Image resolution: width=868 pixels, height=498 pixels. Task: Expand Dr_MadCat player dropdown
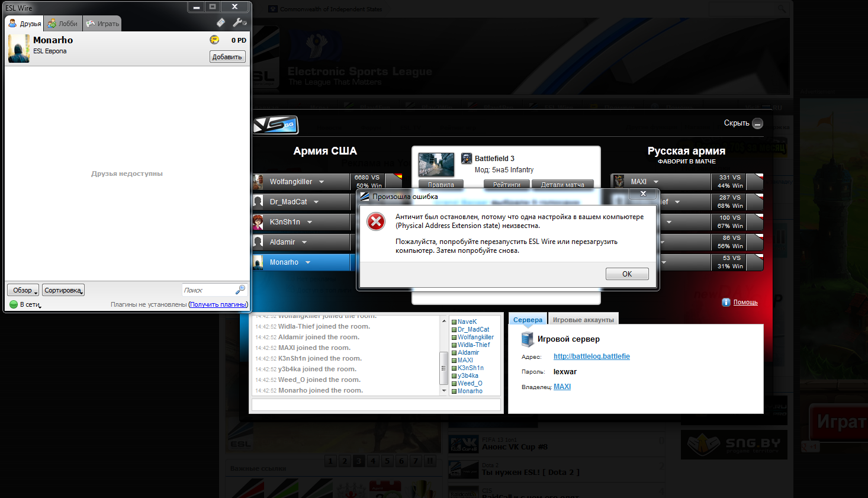[x=316, y=202]
